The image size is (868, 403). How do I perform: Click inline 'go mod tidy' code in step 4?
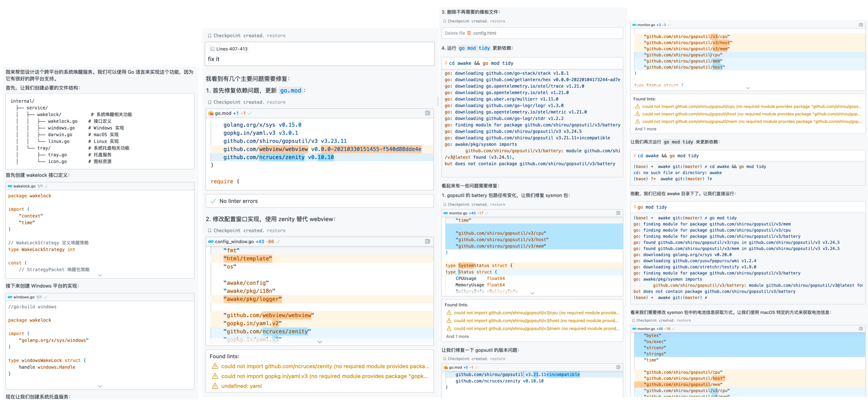tap(474, 48)
